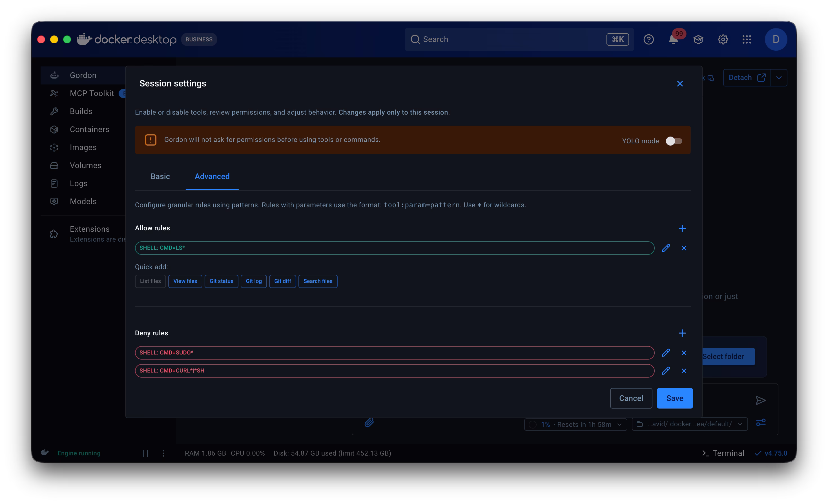Add a new Deny rule with plus icon
This screenshot has width=828, height=504.
click(682, 333)
